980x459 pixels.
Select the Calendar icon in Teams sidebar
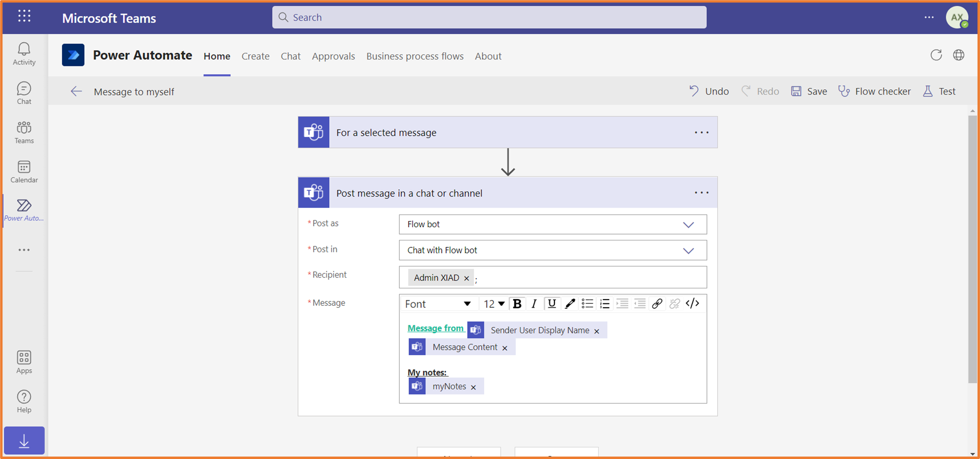coord(23,171)
